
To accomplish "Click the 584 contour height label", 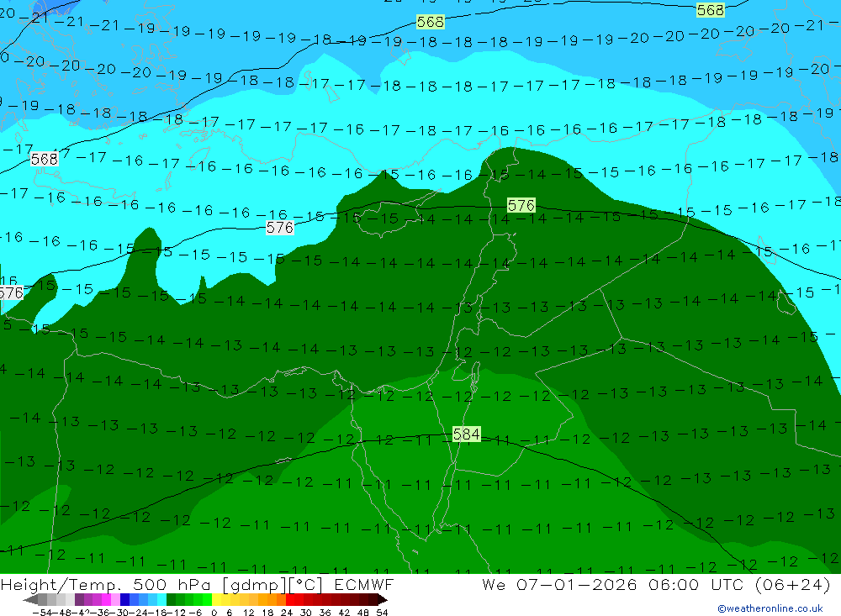I will (466, 434).
